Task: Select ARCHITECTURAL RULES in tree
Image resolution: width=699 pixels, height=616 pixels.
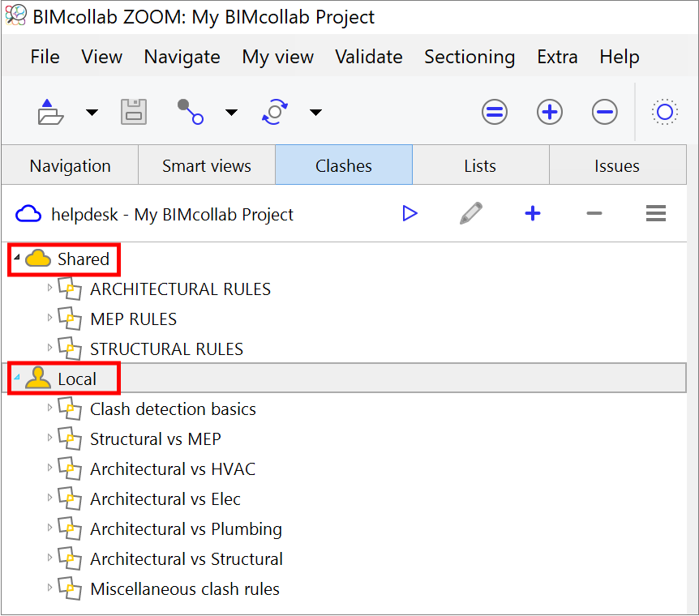Action: (x=180, y=289)
